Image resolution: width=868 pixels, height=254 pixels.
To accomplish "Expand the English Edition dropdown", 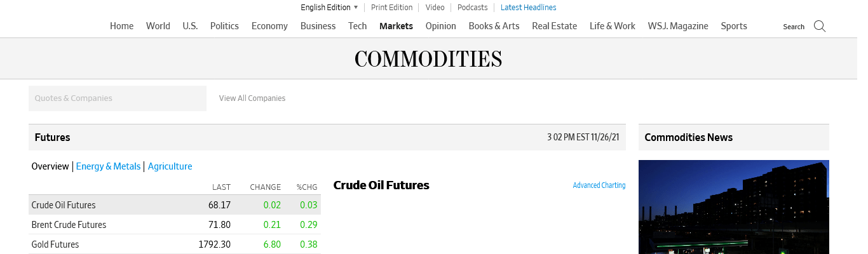I will pos(329,8).
